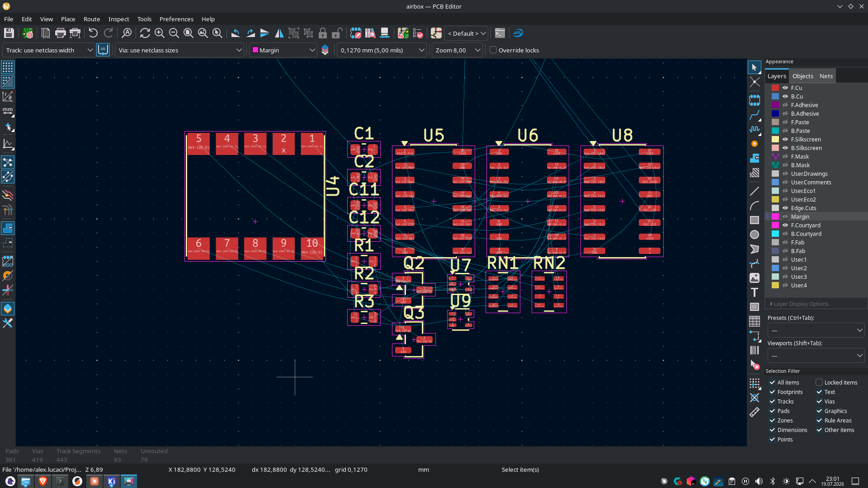The width and height of the screenshot is (868, 488).
Task: Expand Layer Display Options section
Action: pos(799,304)
